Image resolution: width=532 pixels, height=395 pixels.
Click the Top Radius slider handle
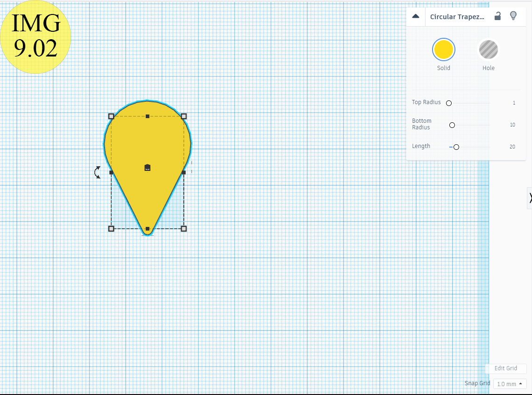[x=449, y=103]
